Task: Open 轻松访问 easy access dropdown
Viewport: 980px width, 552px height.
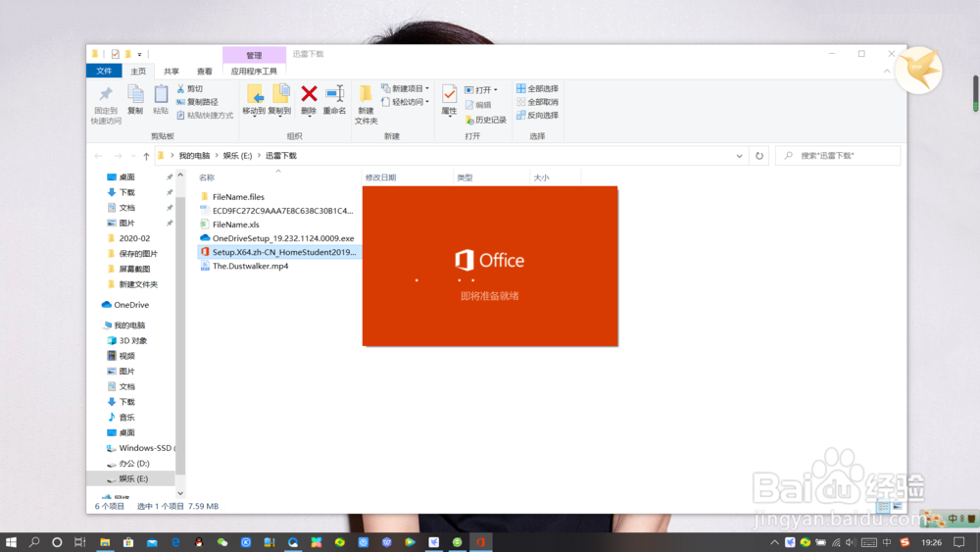Action: 405,102
